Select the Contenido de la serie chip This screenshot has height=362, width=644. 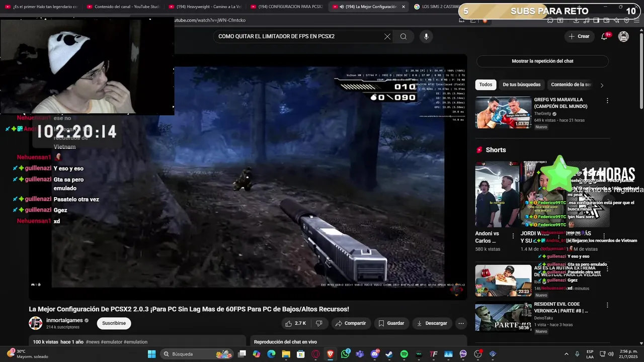[571, 84]
